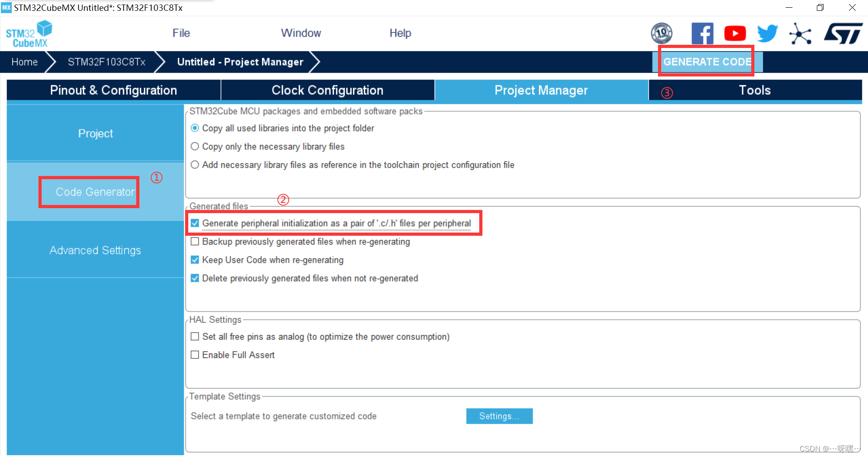The image size is (868, 457).
Task: Enable Full Assert checkbox
Action: click(x=195, y=355)
